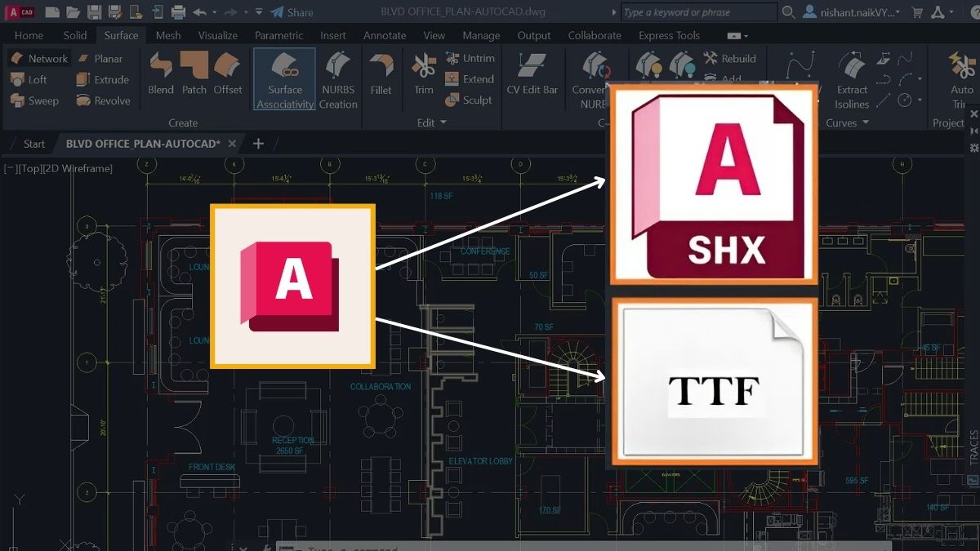Minimize the ribbon with the toggle button

pyautogui.click(x=734, y=36)
